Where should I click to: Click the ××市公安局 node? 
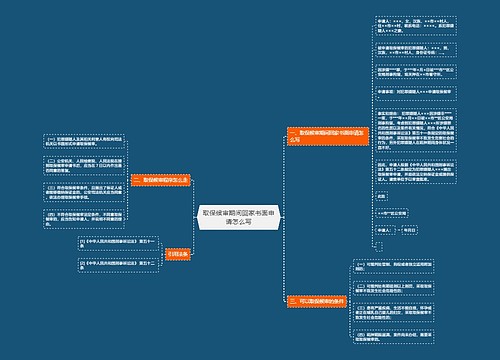click(x=392, y=213)
